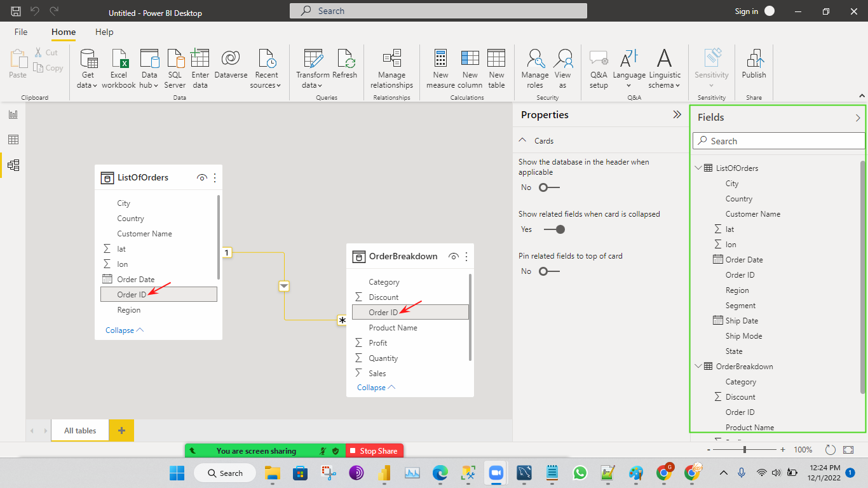Open the Transform data dropdown arrow
This screenshot has height=488, width=868.
[320, 86]
